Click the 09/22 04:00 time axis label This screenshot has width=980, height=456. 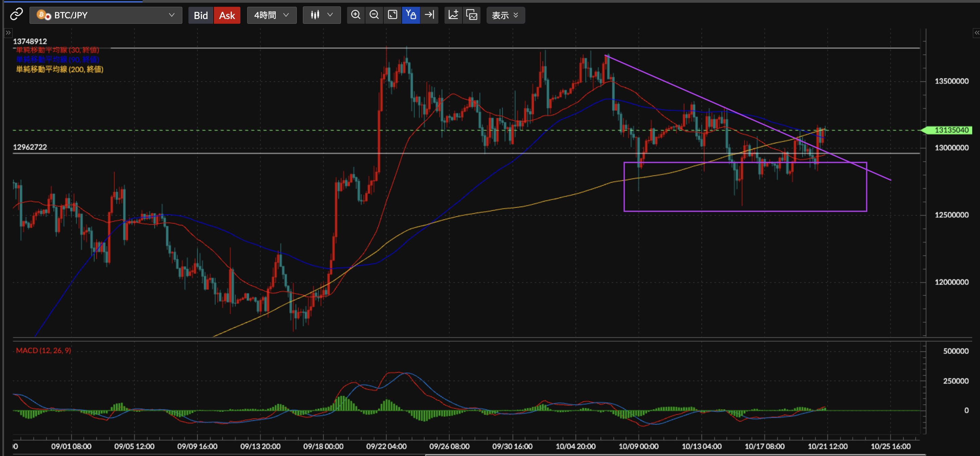[386, 446]
